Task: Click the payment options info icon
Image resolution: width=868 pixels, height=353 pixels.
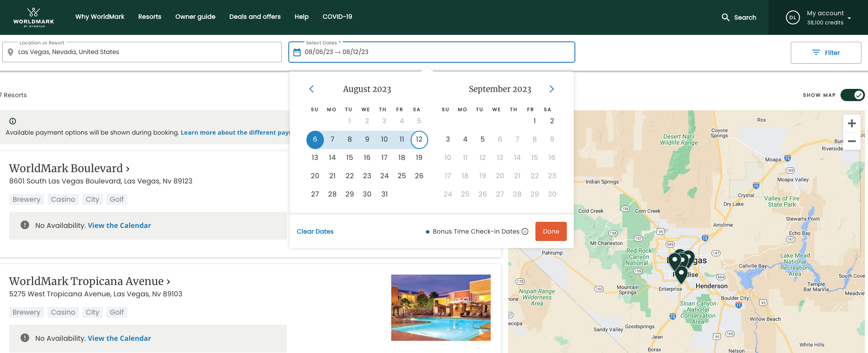Action: tap(13, 121)
